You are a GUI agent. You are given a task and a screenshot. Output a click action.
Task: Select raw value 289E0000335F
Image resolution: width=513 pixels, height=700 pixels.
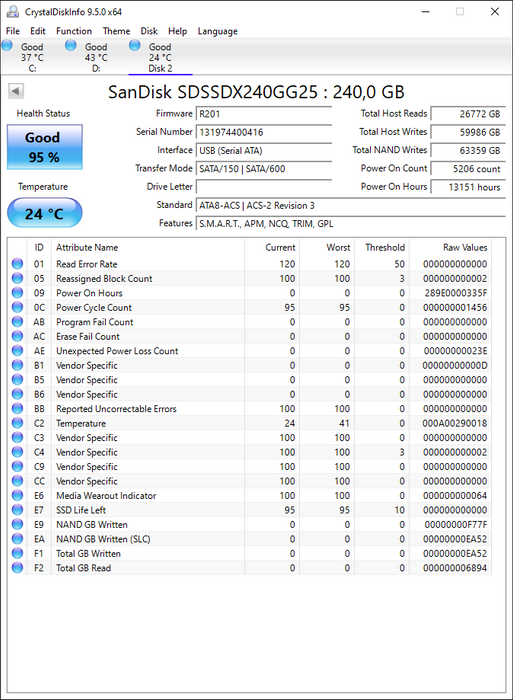(455, 293)
